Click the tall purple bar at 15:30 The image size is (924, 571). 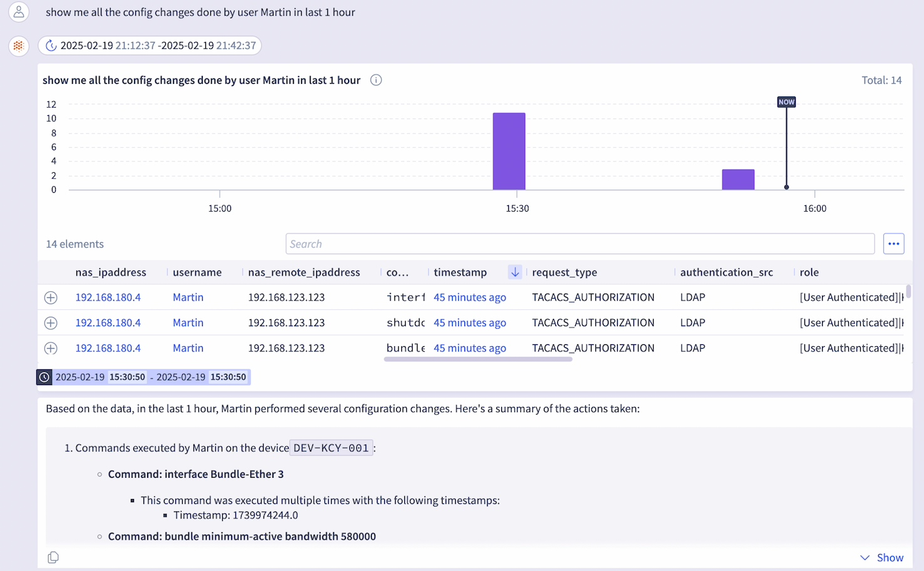[509, 151]
